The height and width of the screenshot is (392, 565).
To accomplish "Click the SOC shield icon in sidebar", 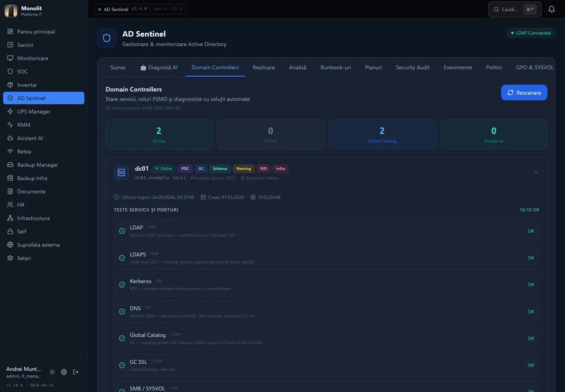I will click(10, 71).
